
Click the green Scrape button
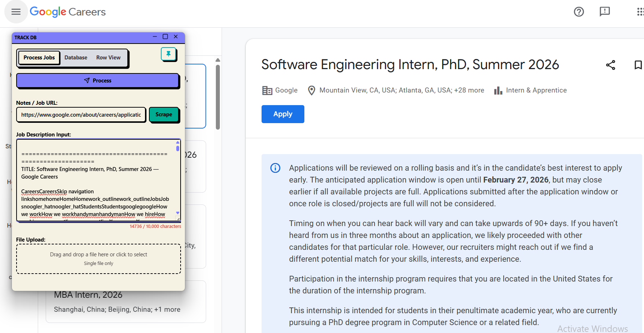[x=164, y=114]
